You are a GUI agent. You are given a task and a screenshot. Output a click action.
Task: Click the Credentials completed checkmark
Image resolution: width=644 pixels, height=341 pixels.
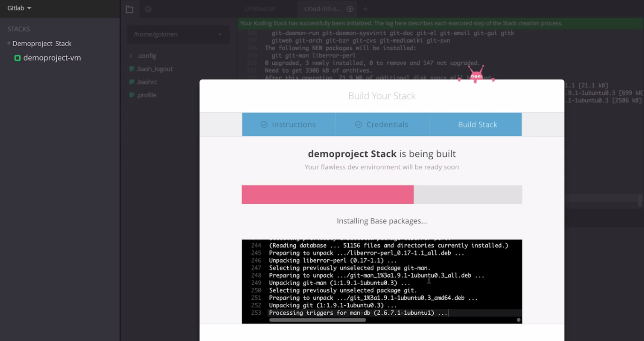point(359,124)
